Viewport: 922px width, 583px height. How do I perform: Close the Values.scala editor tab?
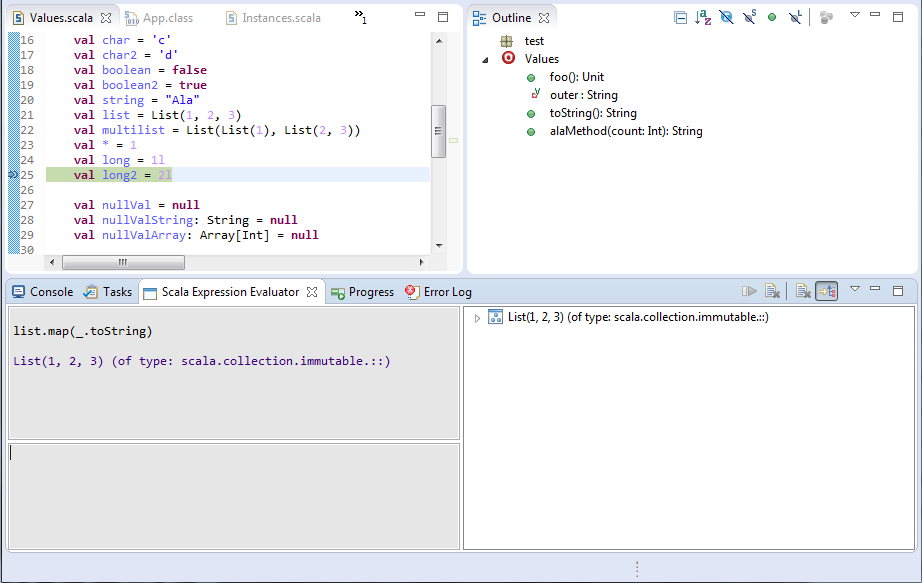tap(106, 18)
